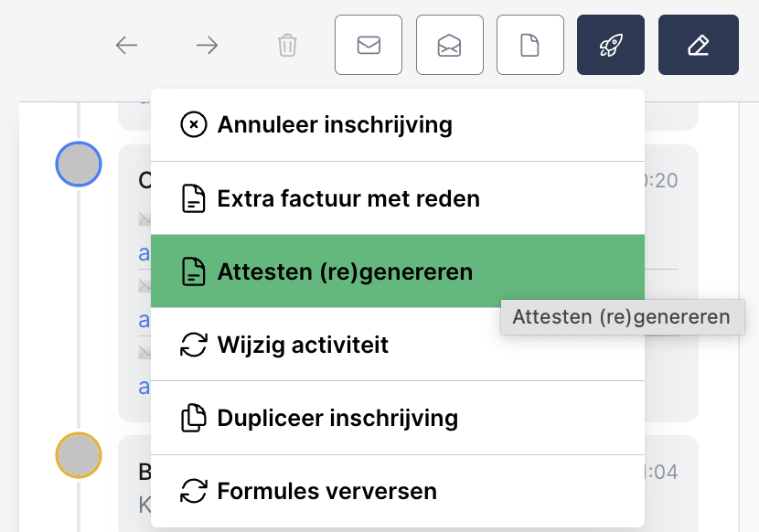The height and width of the screenshot is (532, 759).
Task: Click the blank document button
Action: (x=529, y=45)
